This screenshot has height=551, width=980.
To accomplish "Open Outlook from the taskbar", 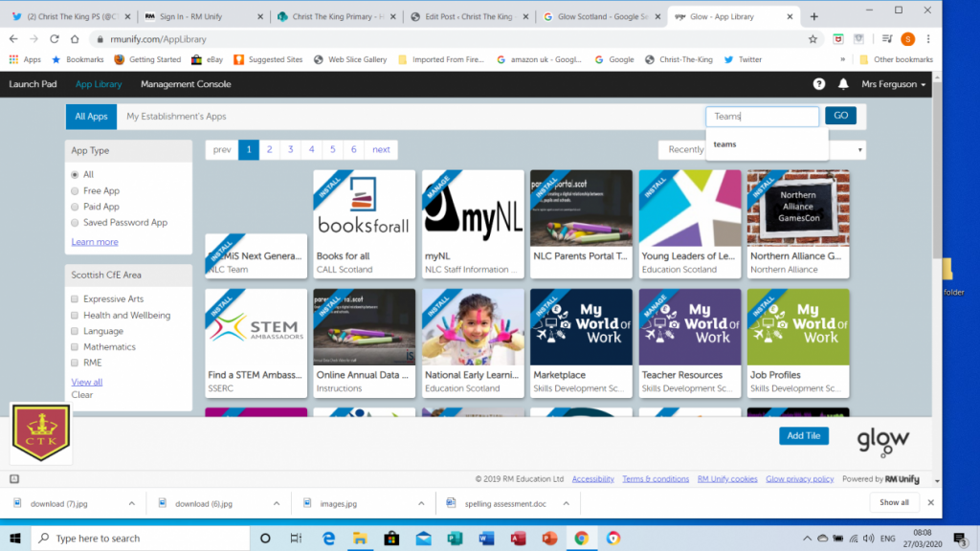I will coord(424,538).
